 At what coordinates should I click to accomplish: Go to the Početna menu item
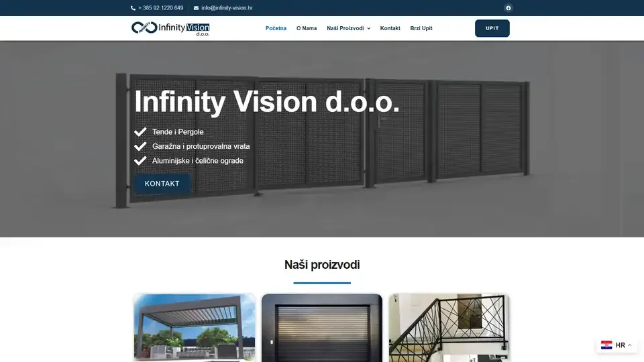(x=276, y=28)
